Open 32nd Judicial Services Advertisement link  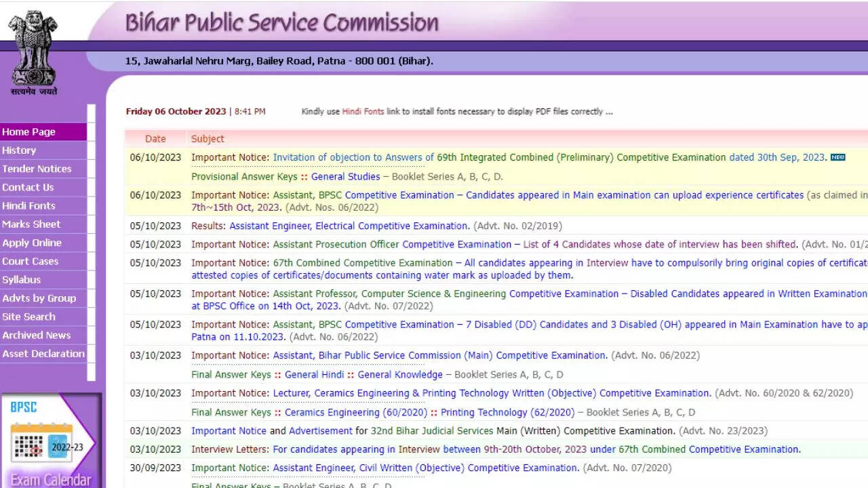321,431
